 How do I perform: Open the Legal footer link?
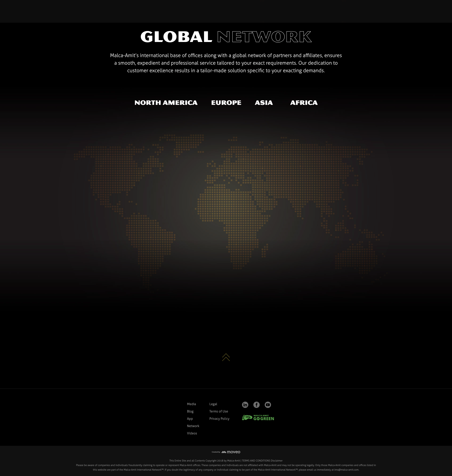click(x=213, y=404)
